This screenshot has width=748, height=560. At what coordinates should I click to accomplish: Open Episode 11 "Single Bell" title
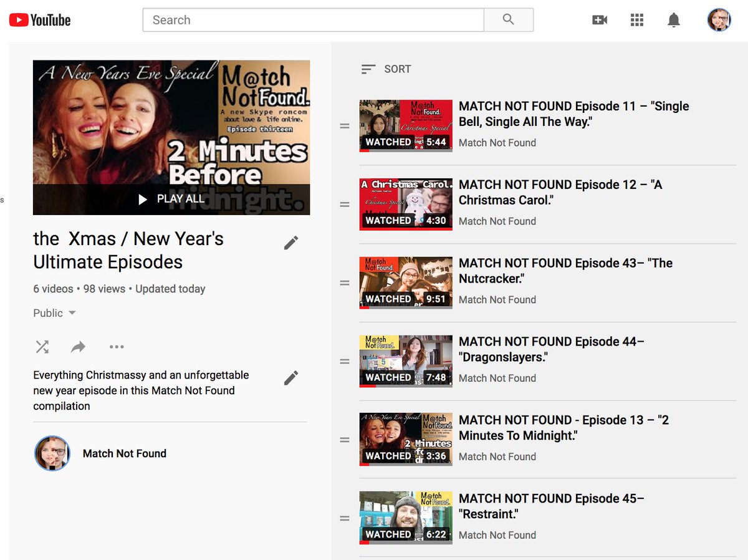pos(574,114)
